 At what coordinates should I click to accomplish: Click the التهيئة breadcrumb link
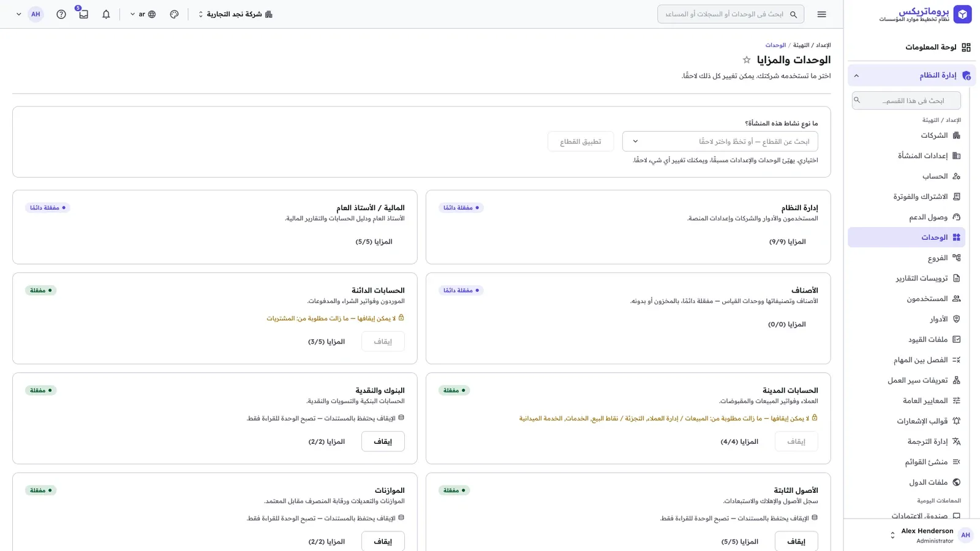[801, 45]
